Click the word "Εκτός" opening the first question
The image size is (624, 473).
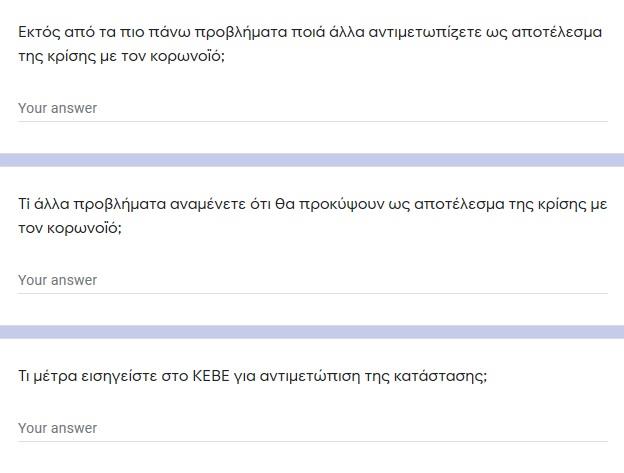39,33
